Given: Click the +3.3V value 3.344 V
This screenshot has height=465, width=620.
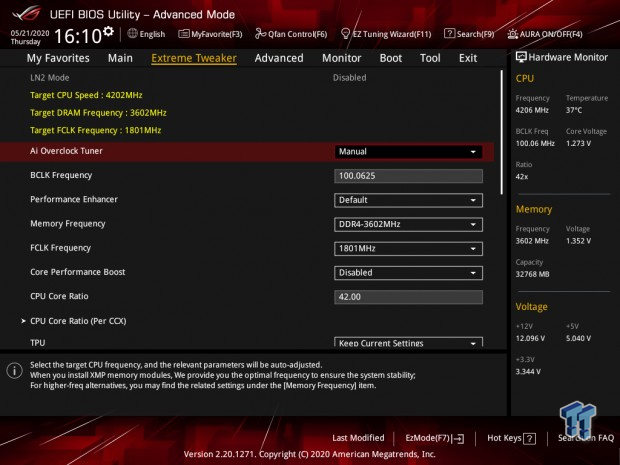Looking at the screenshot, I should 528,372.
